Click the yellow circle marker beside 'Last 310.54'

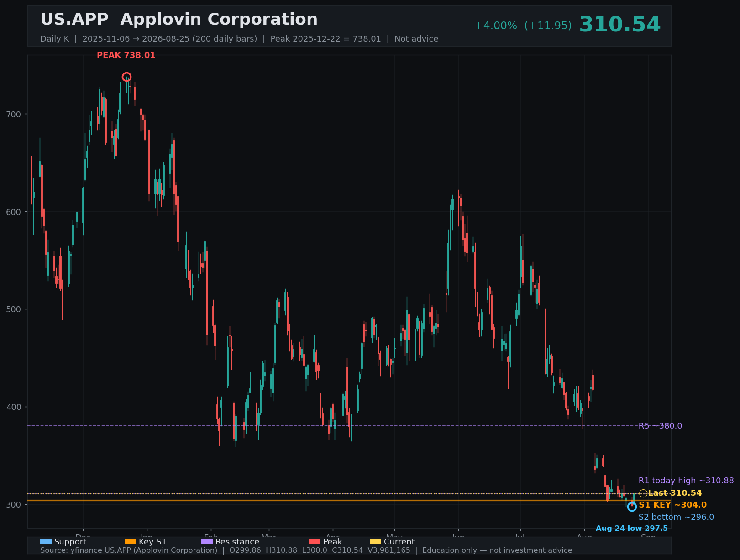click(643, 493)
